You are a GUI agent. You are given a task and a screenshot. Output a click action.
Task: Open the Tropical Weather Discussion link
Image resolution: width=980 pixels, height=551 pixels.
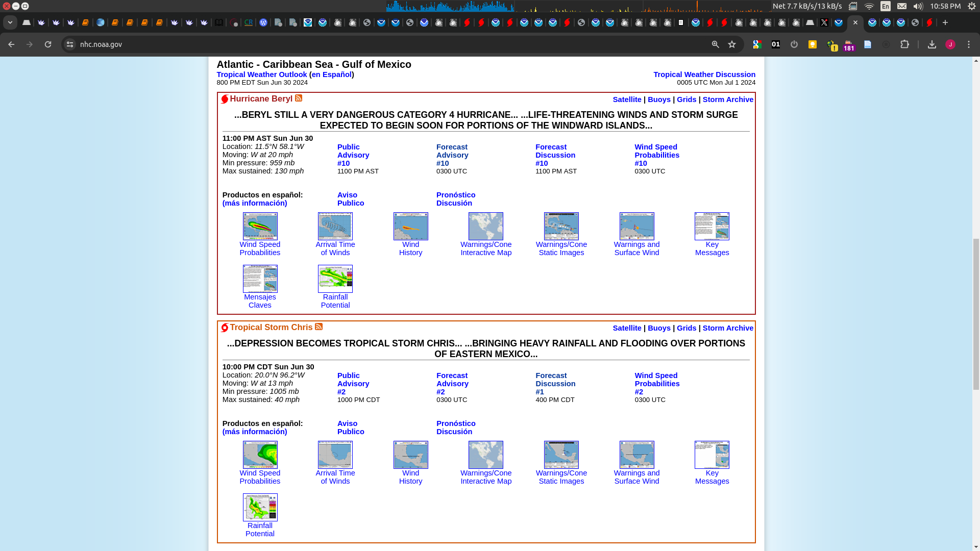pos(704,74)
